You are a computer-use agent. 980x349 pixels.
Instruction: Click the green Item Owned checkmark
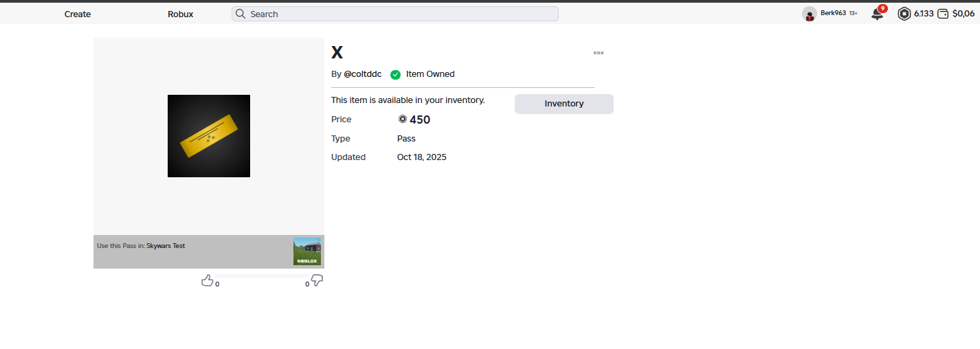(x=395, y=74)
